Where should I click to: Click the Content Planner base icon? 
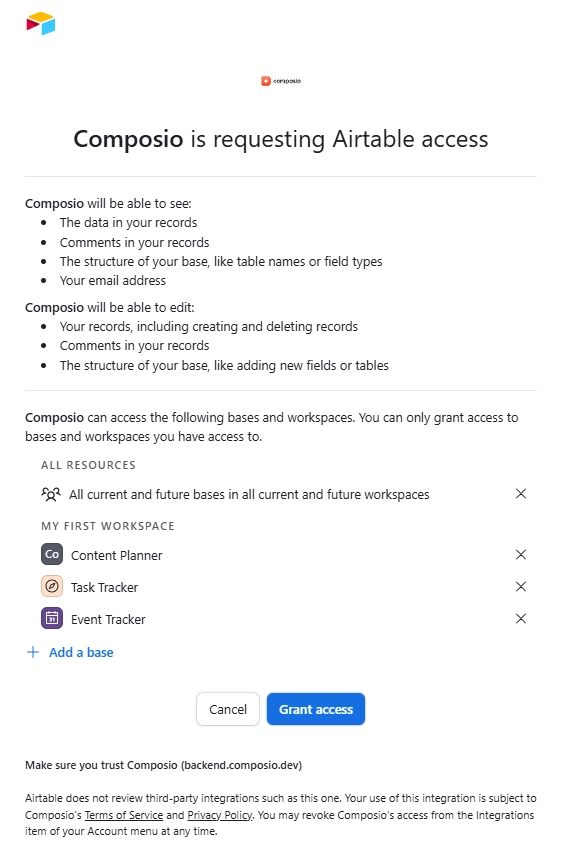(52, 554)
